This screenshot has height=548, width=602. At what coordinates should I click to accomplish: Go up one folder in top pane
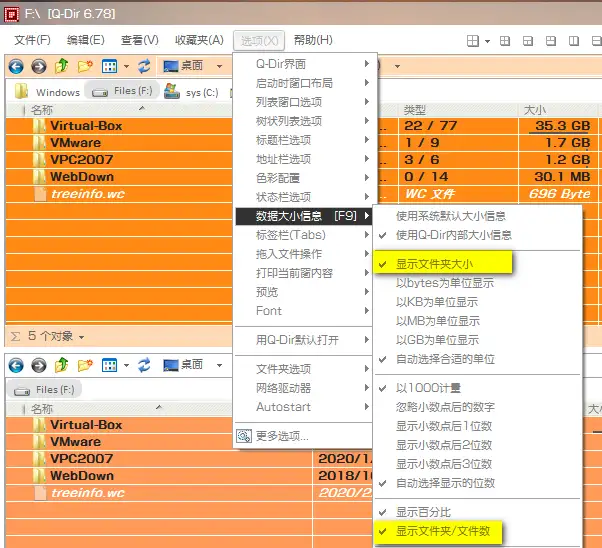[x=61, y=66]
